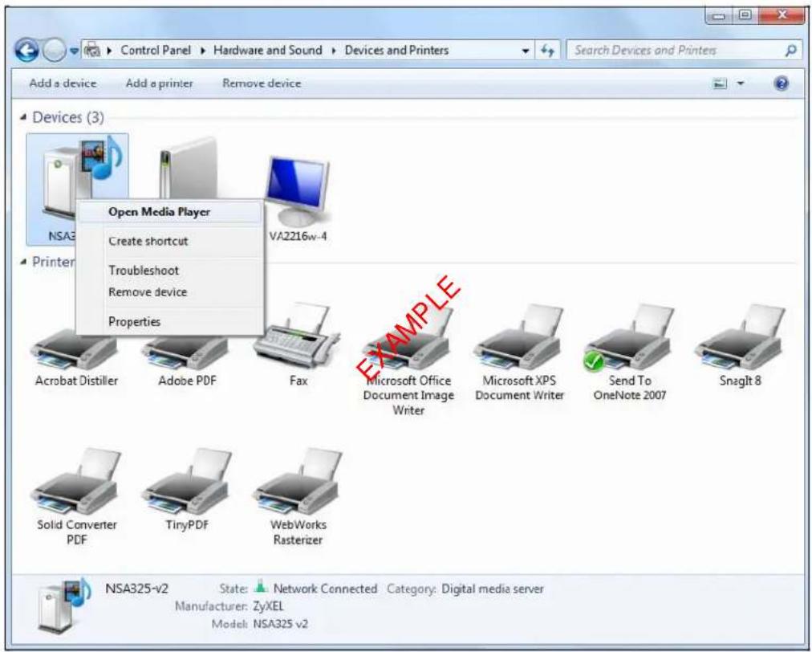Expand the arrow after Control Panel breadcrumb
This screenshot has width=812, height=652.
point(202,51)
